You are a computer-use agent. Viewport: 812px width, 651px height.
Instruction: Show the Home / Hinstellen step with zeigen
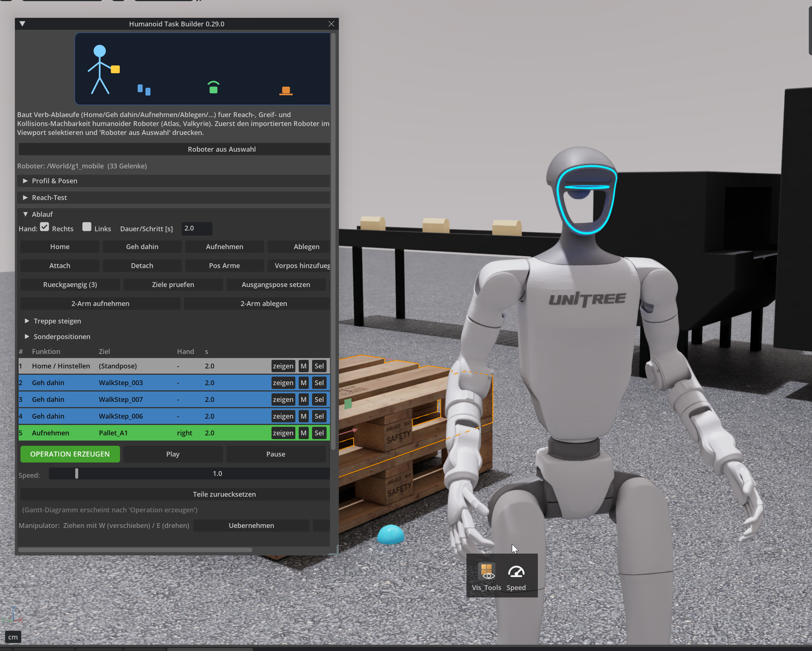click(x=283, y=366)
